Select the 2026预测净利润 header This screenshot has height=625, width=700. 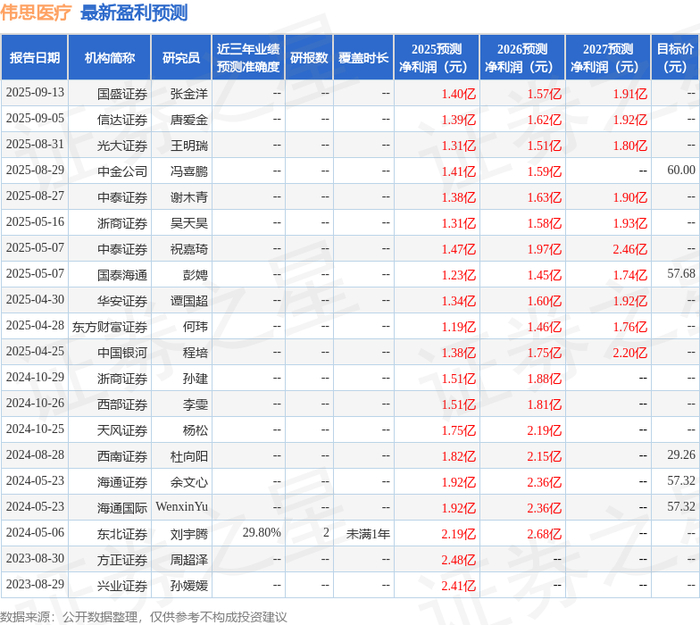(522, 58)
